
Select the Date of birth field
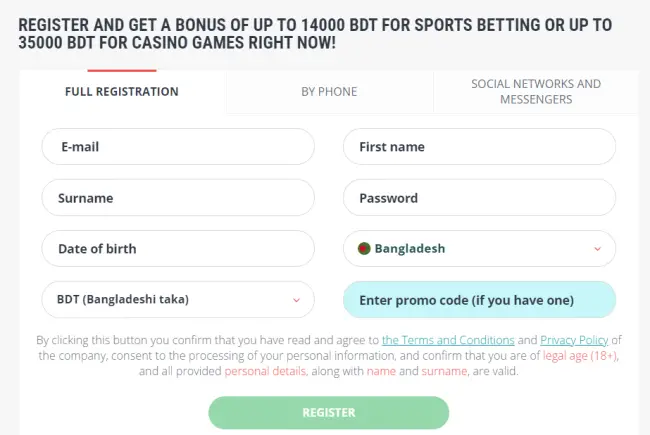point(178,248)
